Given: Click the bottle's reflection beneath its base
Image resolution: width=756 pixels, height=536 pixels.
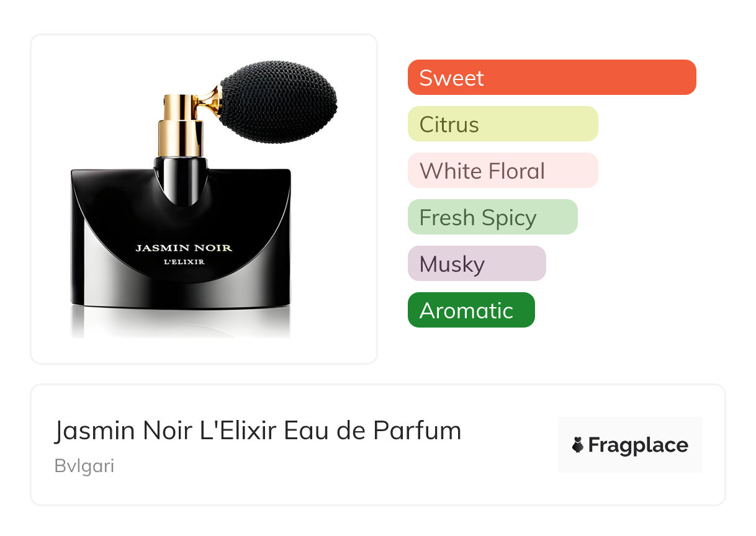Looking at the screenshot, I should tap(181, 323).
